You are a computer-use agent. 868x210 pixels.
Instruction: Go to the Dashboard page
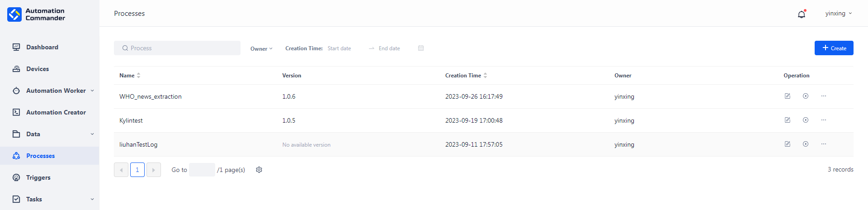click(x=42, y=47)
